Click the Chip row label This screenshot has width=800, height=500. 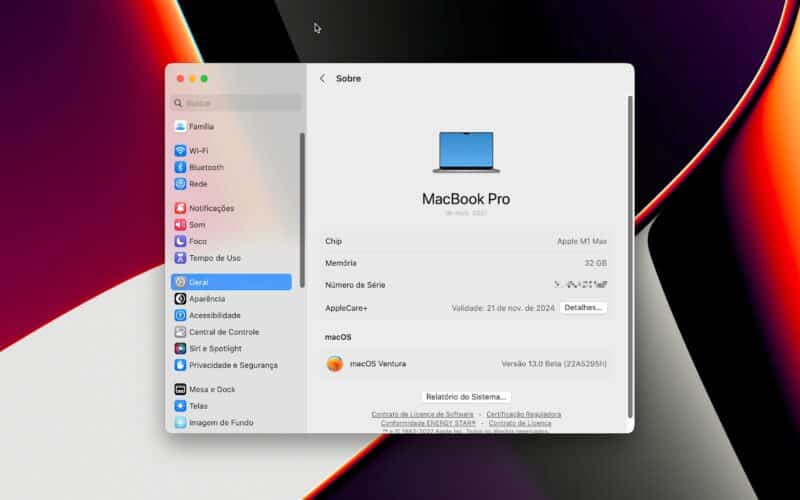pos(334,241)
